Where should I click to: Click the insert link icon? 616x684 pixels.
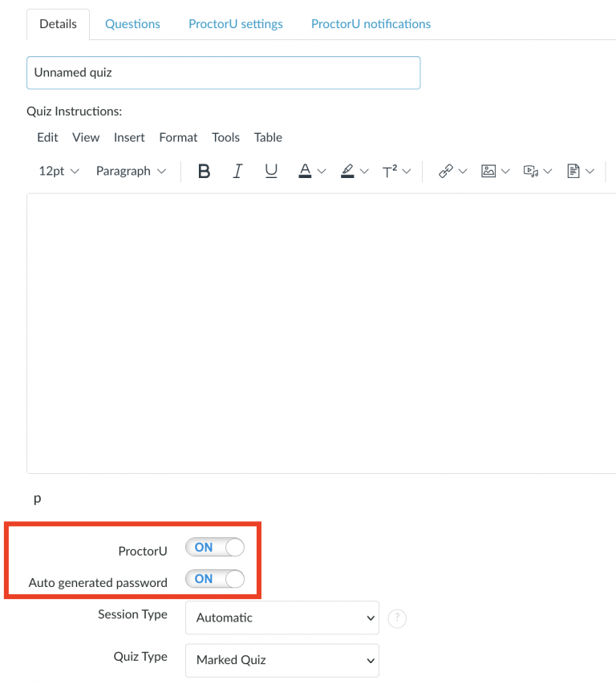[x=446, y=171]
